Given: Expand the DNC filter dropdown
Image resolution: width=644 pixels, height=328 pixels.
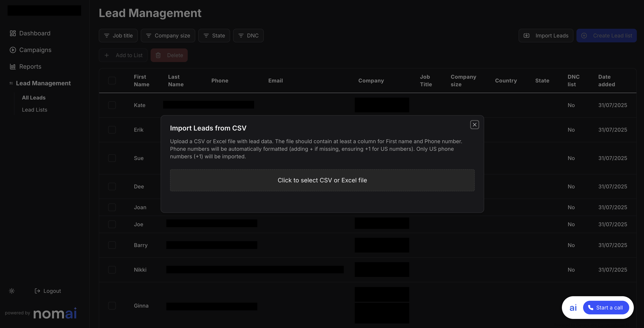Looking at the screenshot, I should tap(248, 36).
